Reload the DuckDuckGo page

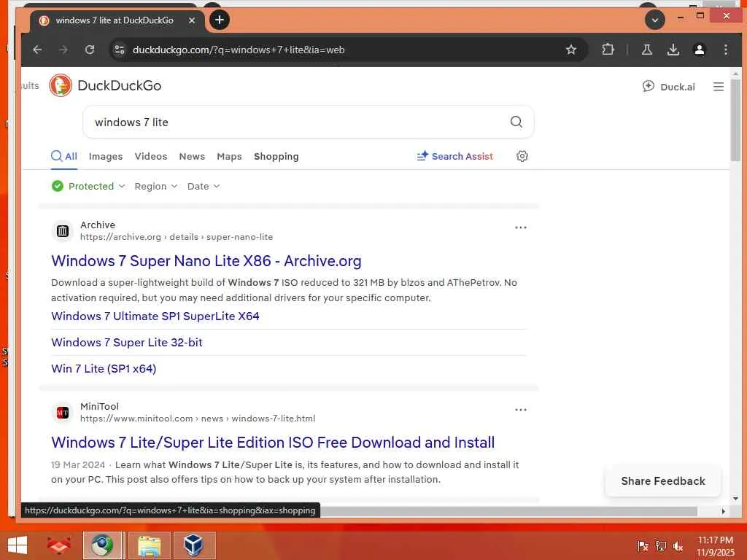(x=90, y=50)
